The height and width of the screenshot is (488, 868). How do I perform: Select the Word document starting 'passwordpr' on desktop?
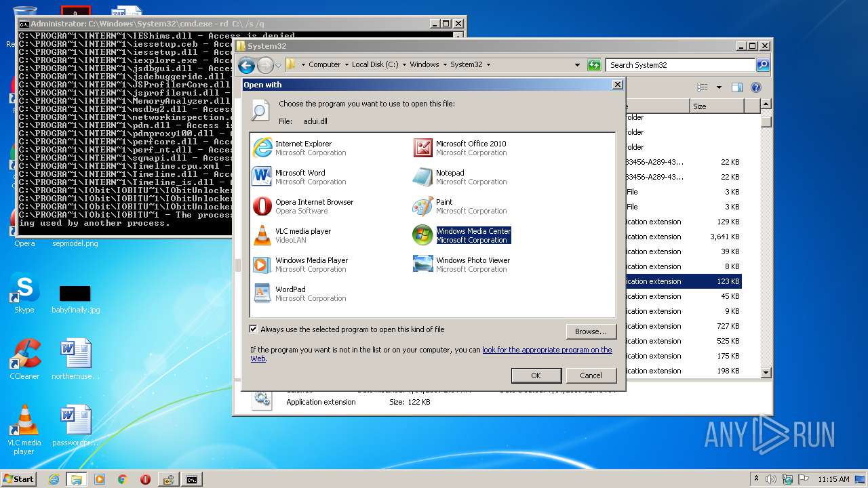coord(75,426)
